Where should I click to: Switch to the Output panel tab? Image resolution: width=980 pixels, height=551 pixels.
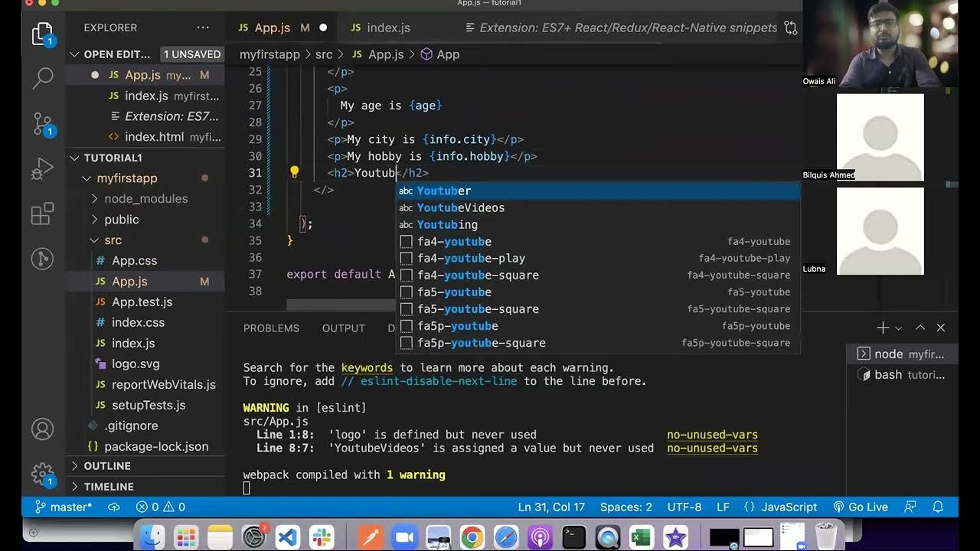tap(343, 328)
